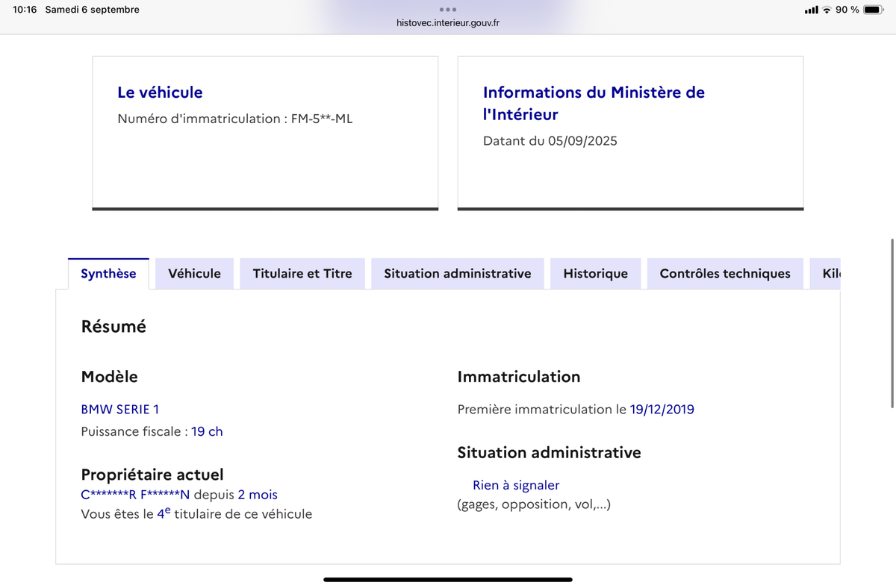This screenshot has height=588, width=896.
Task: Click the BMW SERIE 1 model text
Action: click(x=119, y=409)
